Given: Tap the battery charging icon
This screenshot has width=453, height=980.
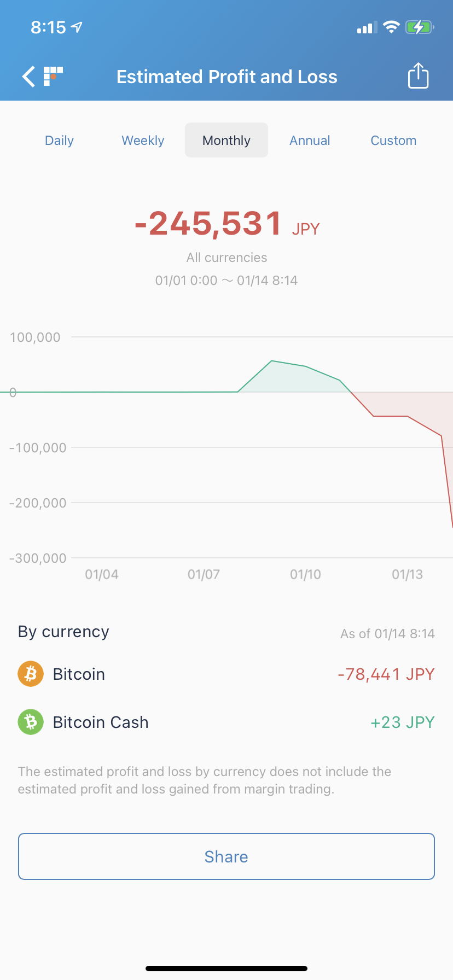Looking at the screenshot, I should (x=419, y=27).
